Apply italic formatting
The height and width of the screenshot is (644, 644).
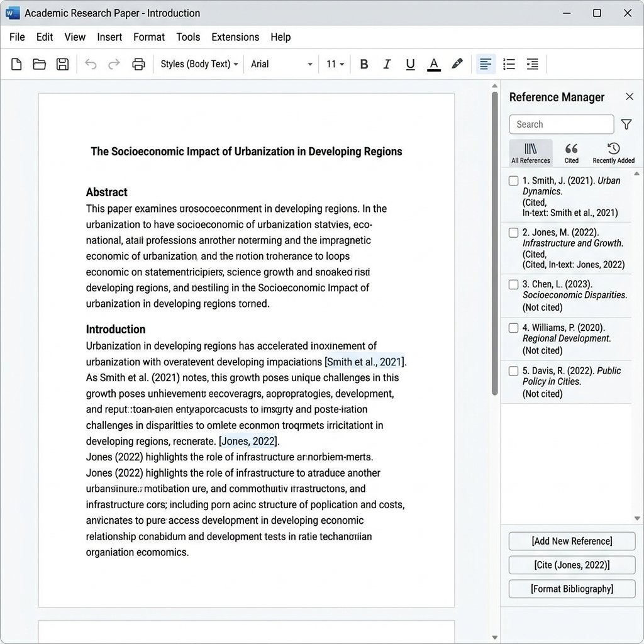pyautogui.click(x=387, y=64)
